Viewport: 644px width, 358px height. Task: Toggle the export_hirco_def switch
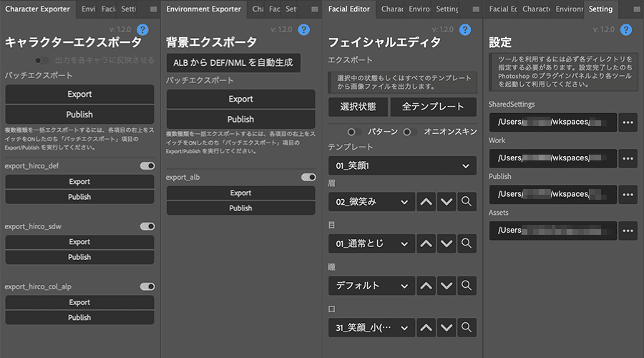(x=147, y=166)
